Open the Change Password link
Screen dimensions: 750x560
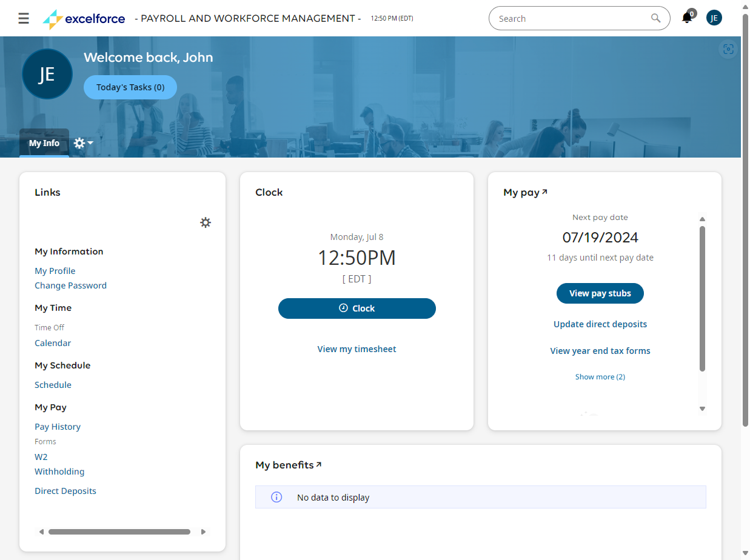pos(70,285)
